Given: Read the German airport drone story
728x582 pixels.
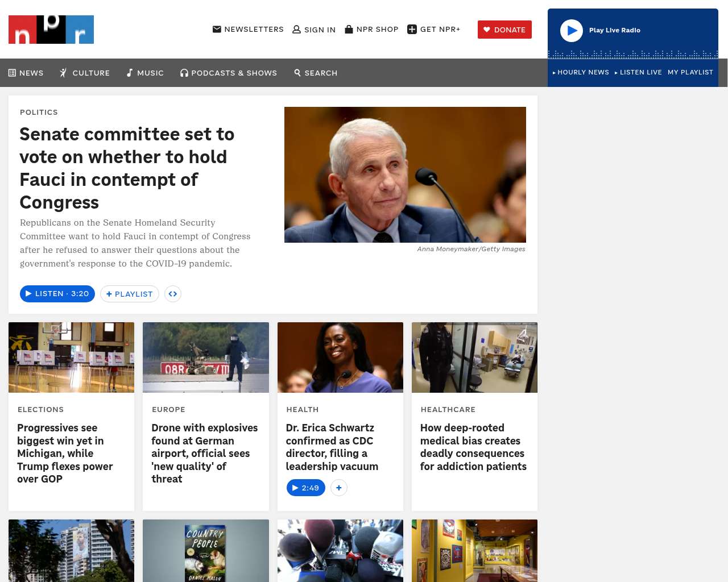Looking at the screenshot, I should 205,454.
